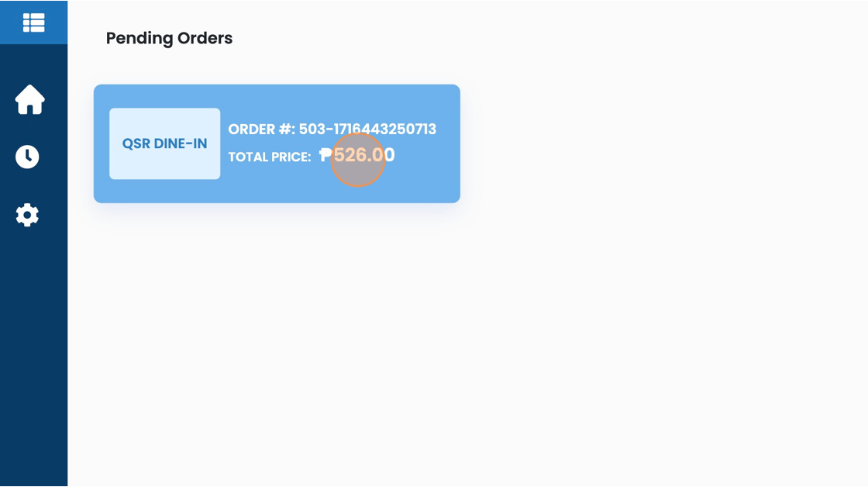Open the list menu icon at top
This screenshot has width=868, height=487.
[x=34, y=22]
